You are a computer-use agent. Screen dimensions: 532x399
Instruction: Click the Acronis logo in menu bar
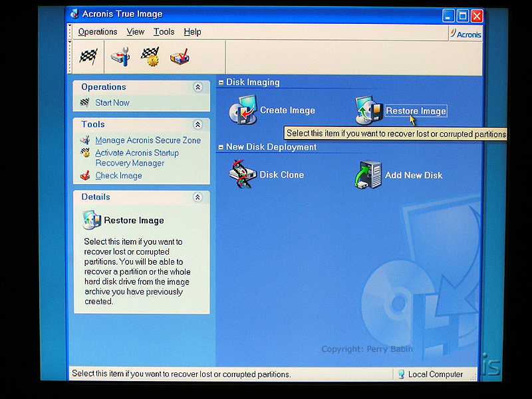466,34
